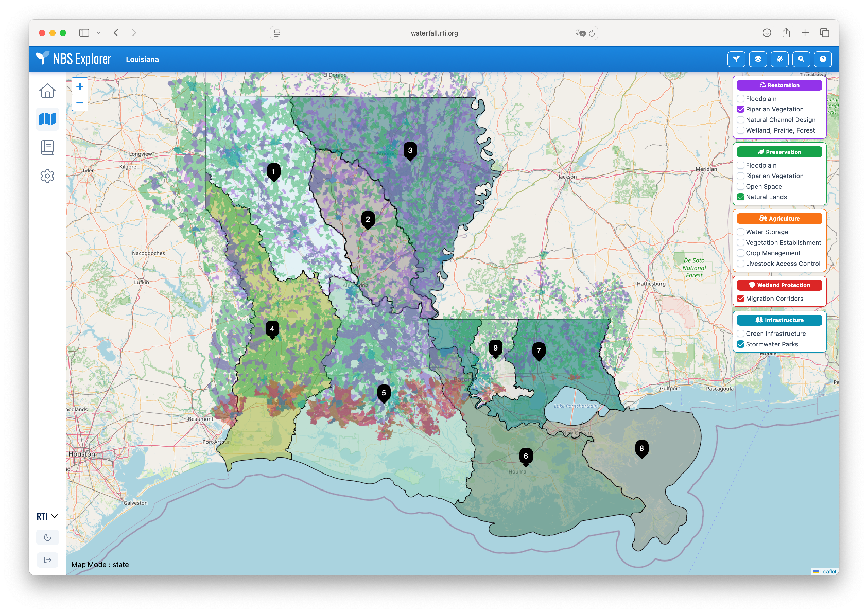Select the seedling NBS icon in the top toolbar

tap(736, 59)
